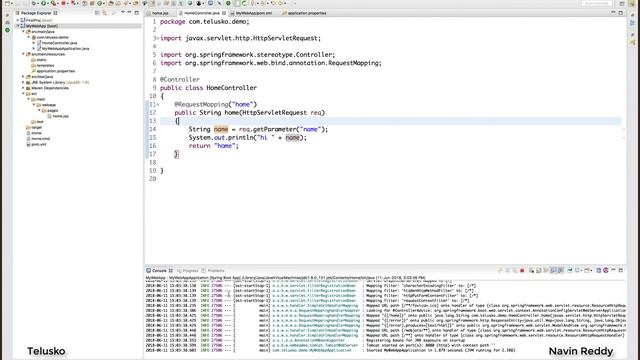Maximize the Console panel
Screen dimensions: 640x360
(x=621, y=270)
